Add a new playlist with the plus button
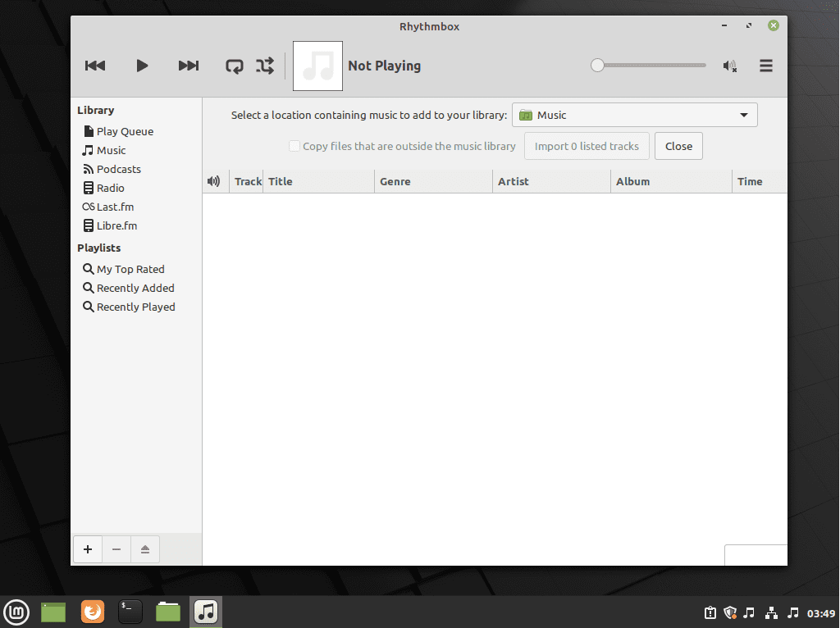Screen dimensions: 840x628 click(87, 549)
